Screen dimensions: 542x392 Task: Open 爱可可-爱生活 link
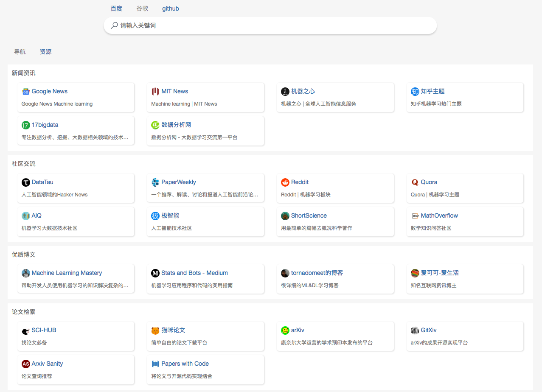(x=440, y=273)
